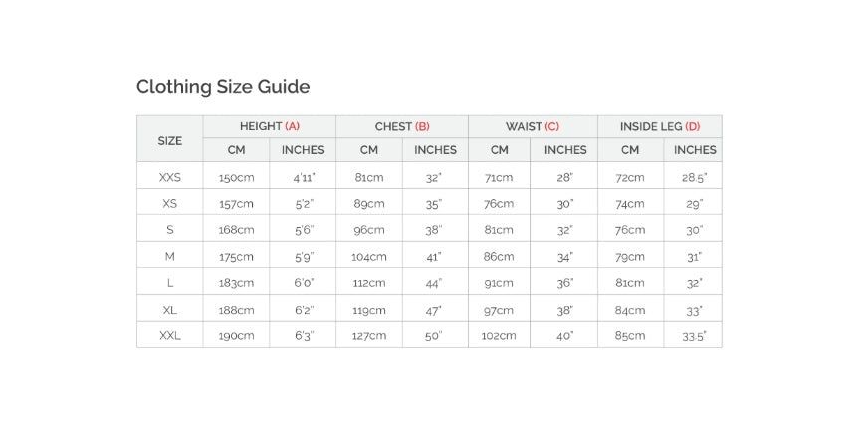Select the XS size row label
This screenshot has height=438, width=868.
[170, 204]
